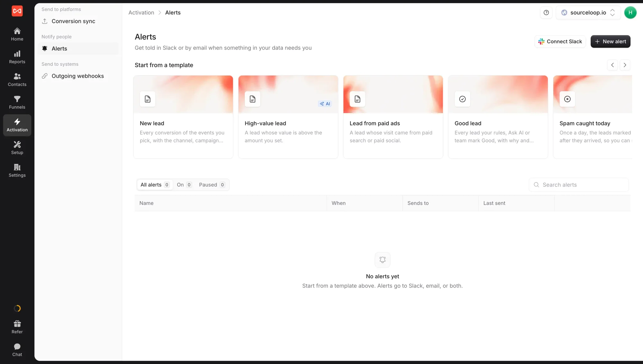Click the No alerts yet bell icon

[383, 260]
